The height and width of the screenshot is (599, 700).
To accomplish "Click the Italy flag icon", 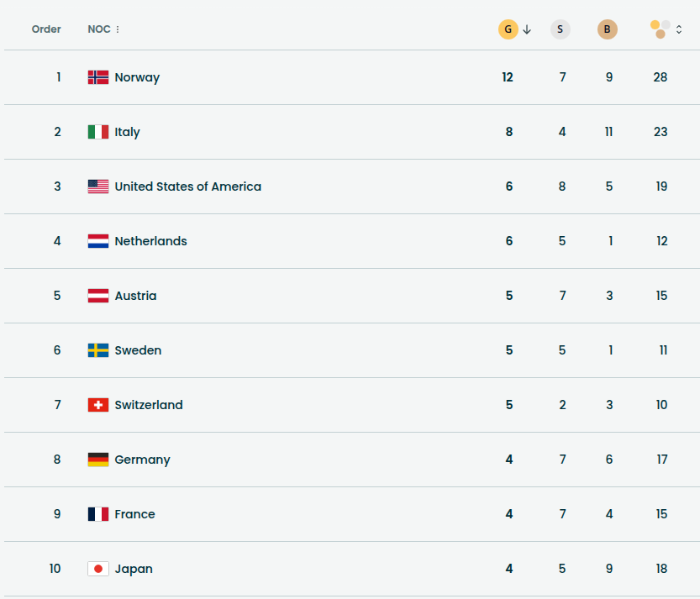I will (98, 132).
